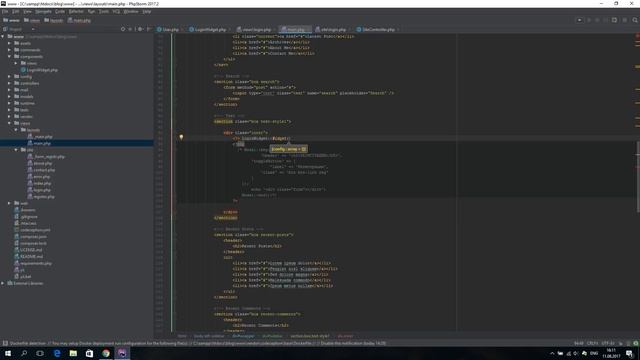Click the PhpStorm taskbar icon
Screen dimensions: 640x360
click(122, 353)
